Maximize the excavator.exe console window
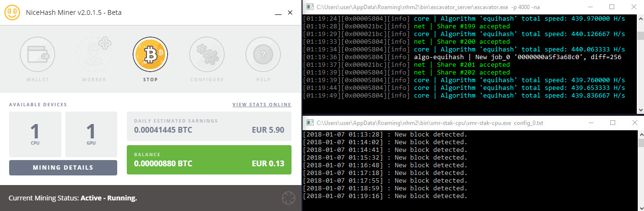The width and height of the screenshot is (644, 211). [x=612, y=7]
